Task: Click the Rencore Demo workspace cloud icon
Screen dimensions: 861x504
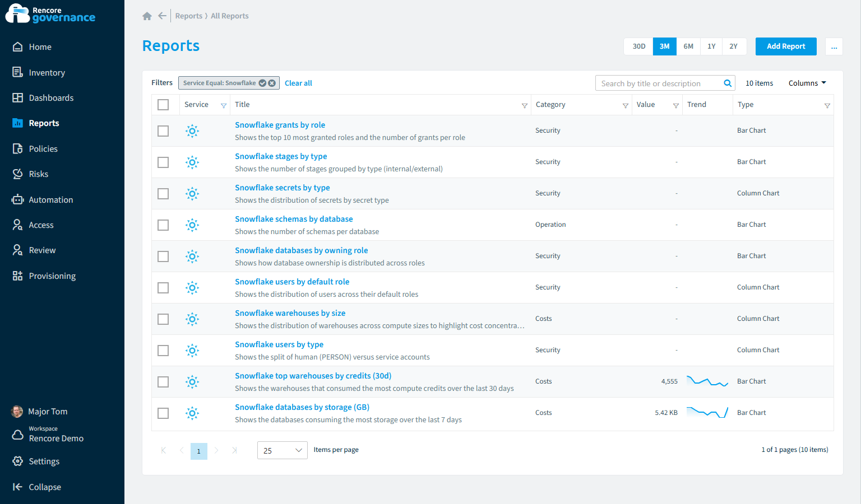Action: tap(17, 434)
